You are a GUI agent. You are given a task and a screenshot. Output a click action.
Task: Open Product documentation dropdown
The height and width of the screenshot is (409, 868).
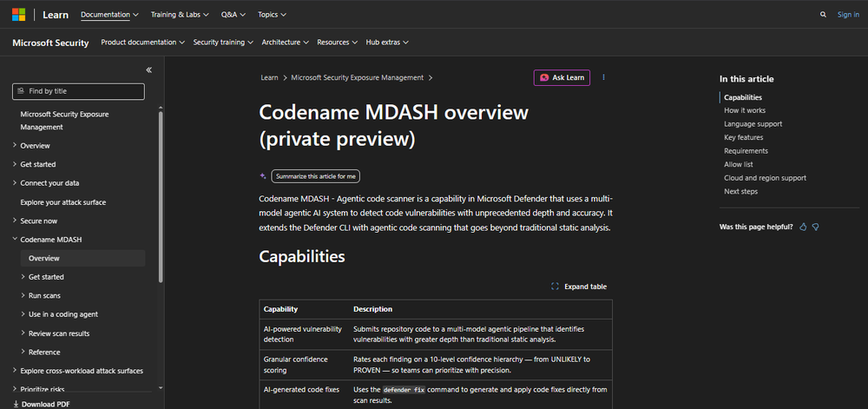click(143, 42)
